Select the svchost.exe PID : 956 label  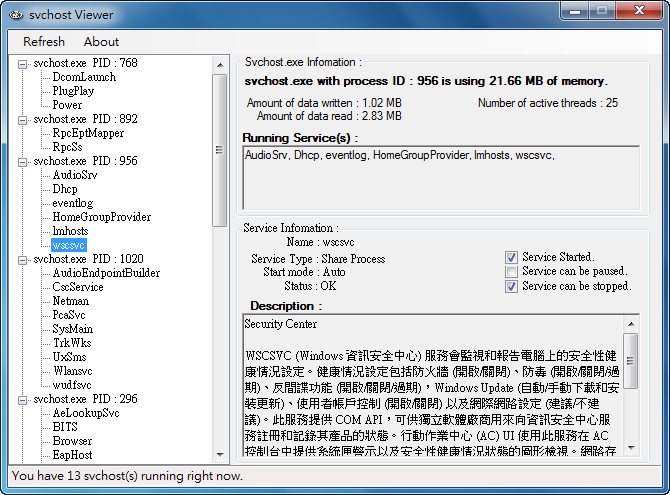[x=85, y=161]
